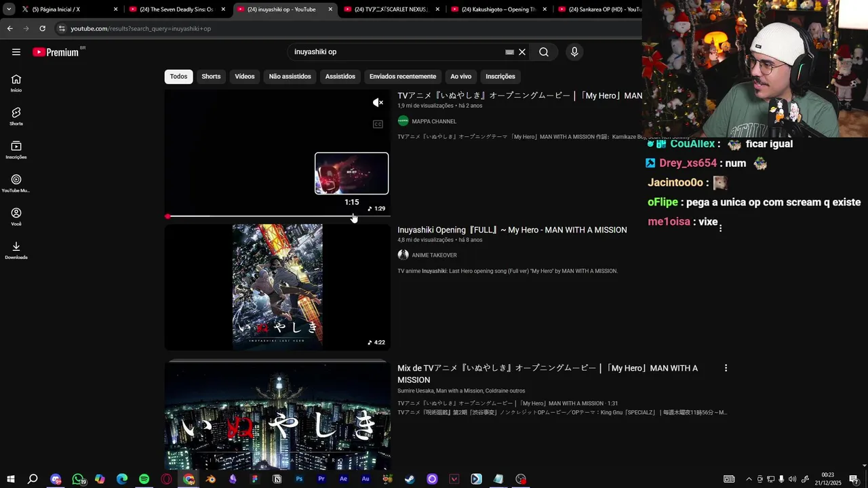The image size is (868, 488).
Task: Clear the search box with X
Action: click(x=522, y=52)
